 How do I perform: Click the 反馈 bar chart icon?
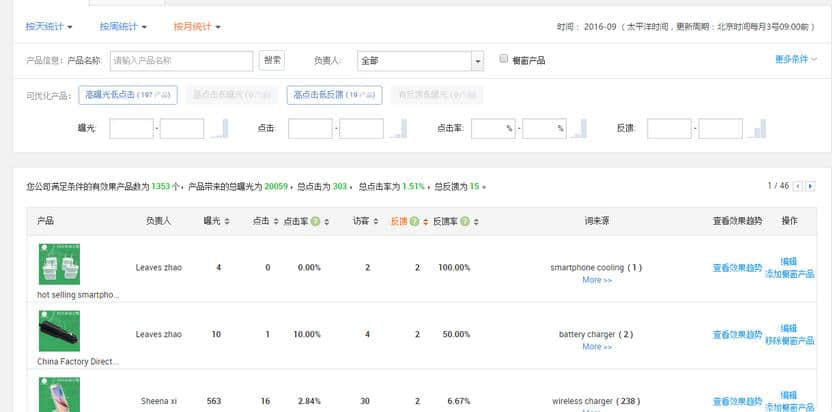tap(758, 128)
